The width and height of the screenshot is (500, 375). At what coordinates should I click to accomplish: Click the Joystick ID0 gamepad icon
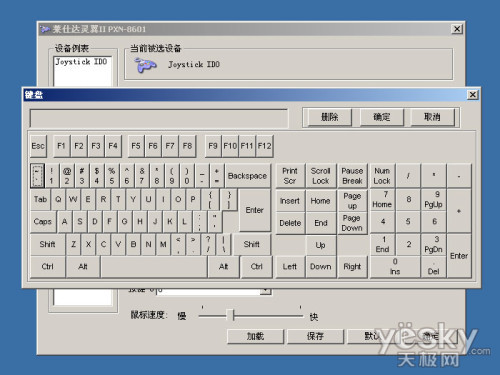tap(145, 65)
